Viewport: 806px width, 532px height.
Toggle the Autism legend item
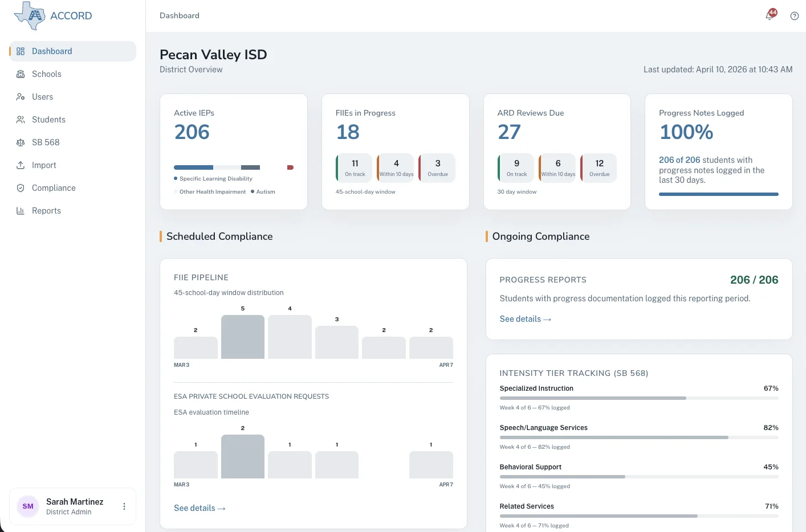[x=263, y=191]
